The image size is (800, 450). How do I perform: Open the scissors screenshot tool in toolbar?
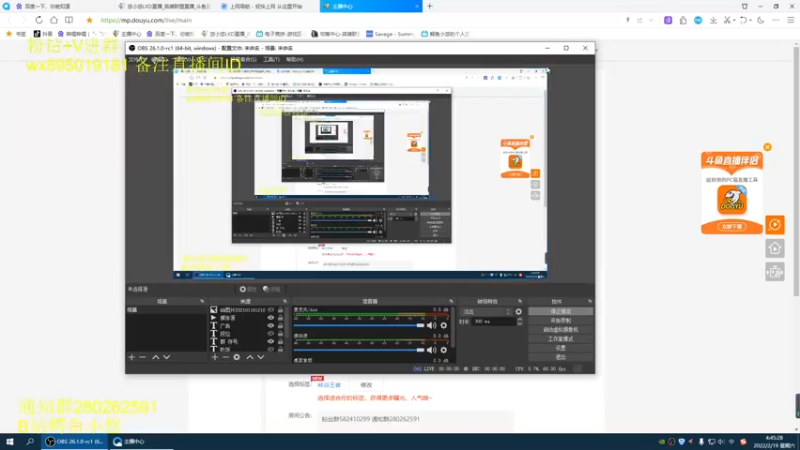[727, 20]
